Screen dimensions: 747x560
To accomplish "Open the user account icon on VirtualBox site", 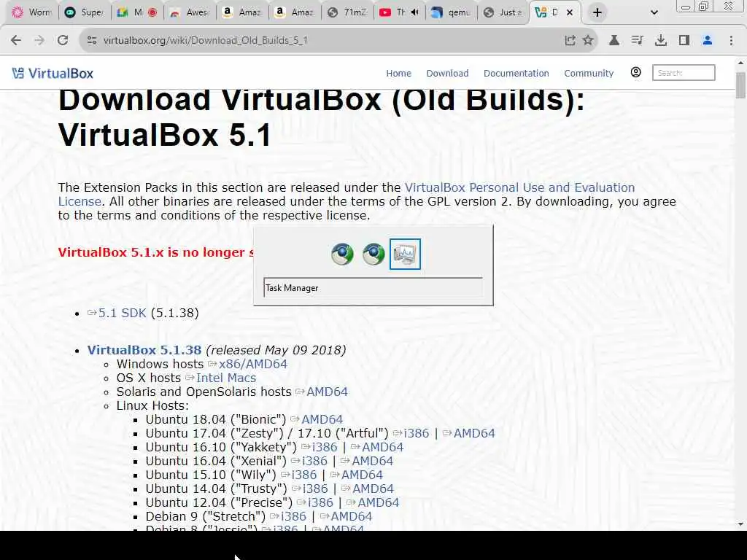I will click(635, 72).
